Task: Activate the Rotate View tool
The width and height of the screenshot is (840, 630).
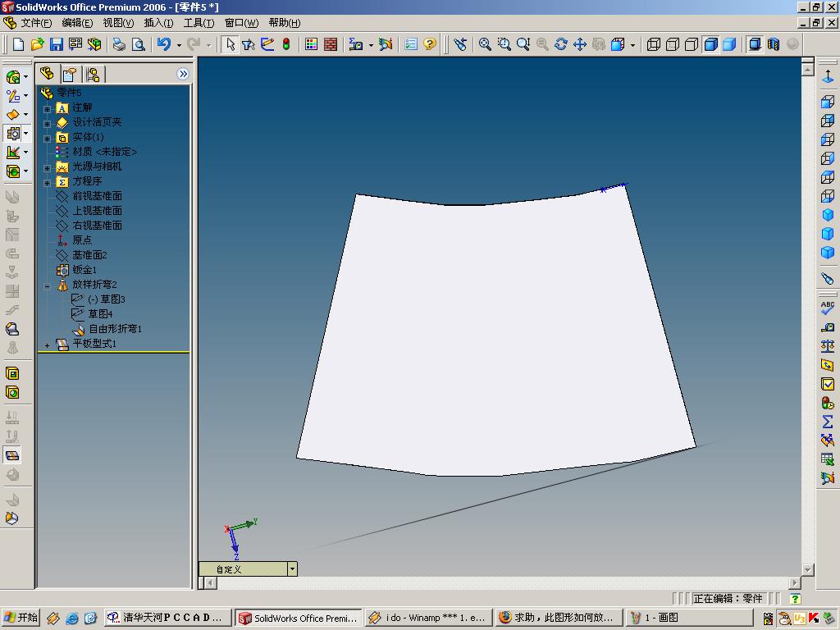Action: pos(561,44)
